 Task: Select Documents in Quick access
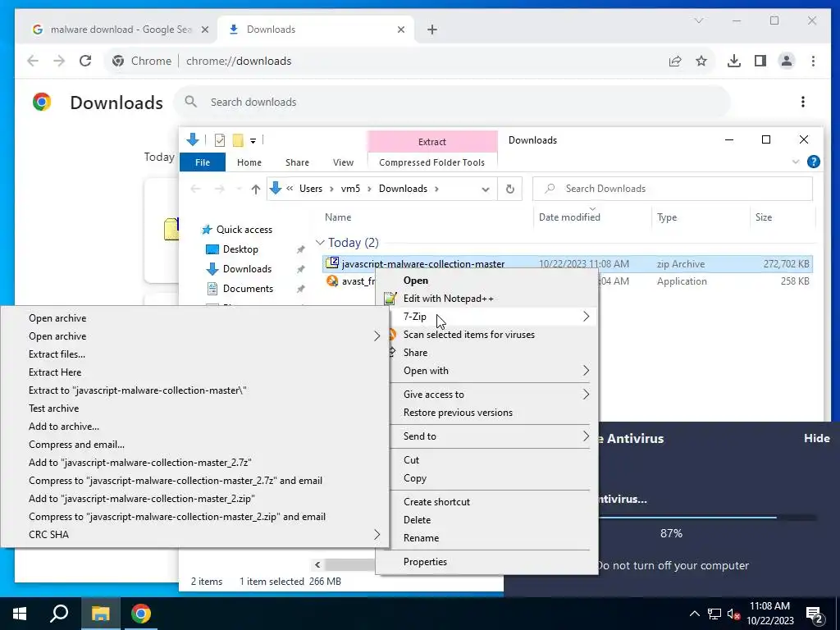[x=248, y=289]
